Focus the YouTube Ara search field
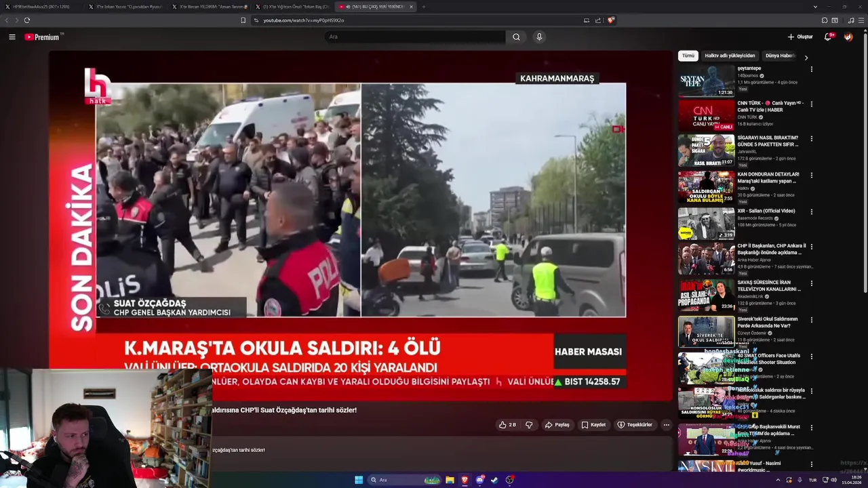Image resolution: width=868 pixels, height=488 pixels. (414, 37)
